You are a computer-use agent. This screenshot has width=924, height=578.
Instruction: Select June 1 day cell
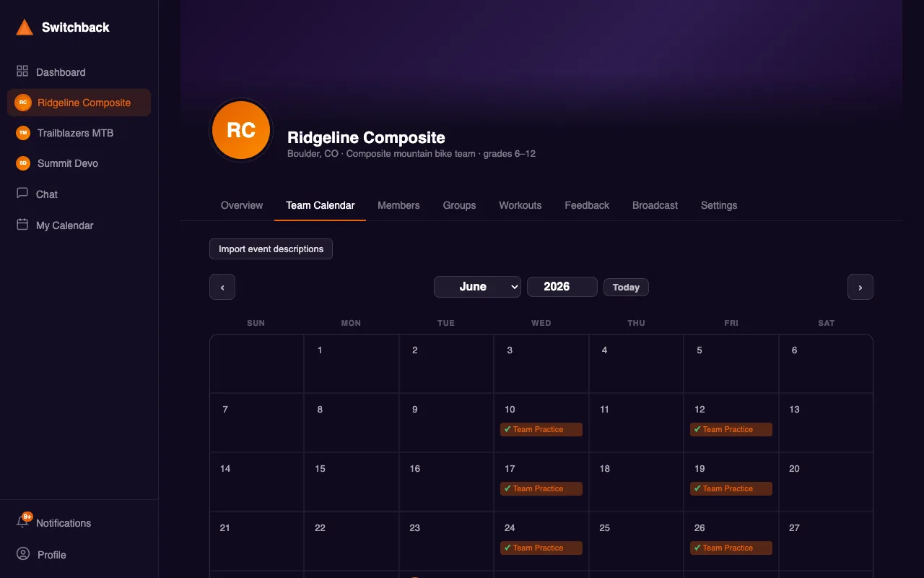pos(352,364)
